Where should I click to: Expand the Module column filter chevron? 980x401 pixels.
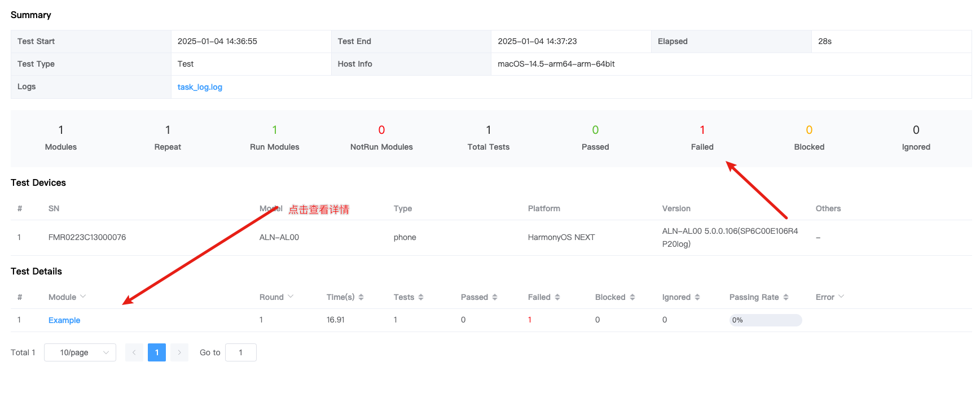pyautogui.click(x=83, y=297)
